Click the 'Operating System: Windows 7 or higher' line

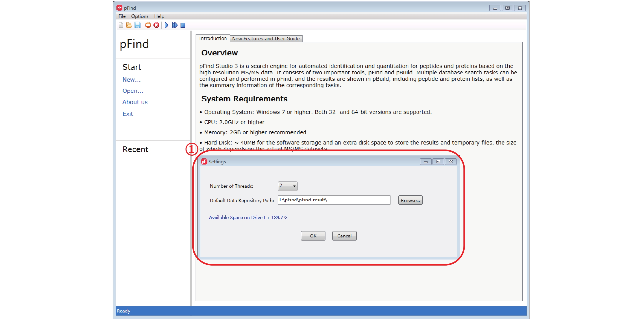pos(315,112)
